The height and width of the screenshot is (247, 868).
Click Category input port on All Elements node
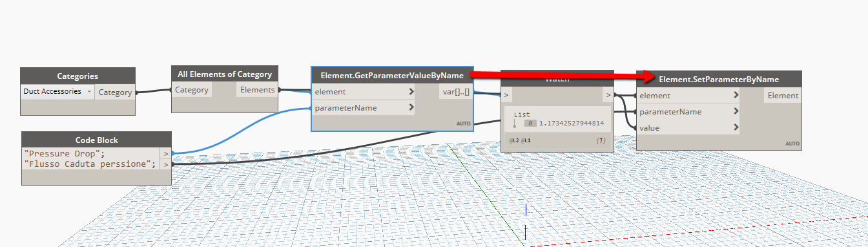(x=192, y=90)
